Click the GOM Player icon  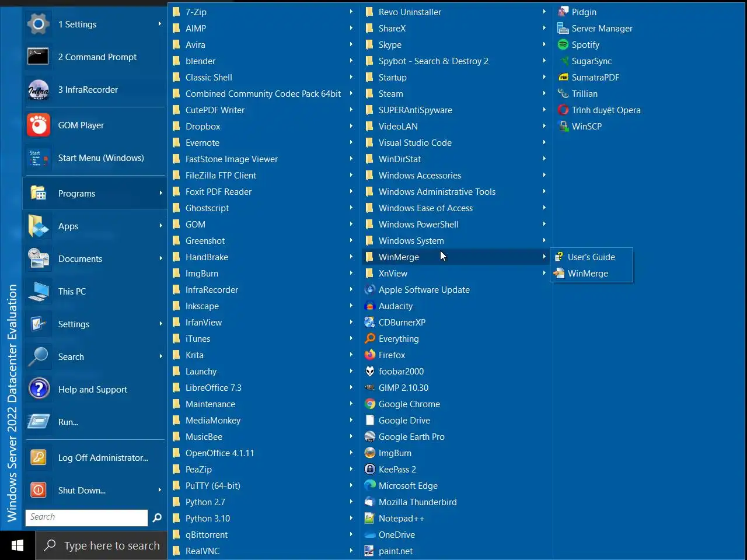[x=39, y=125]
